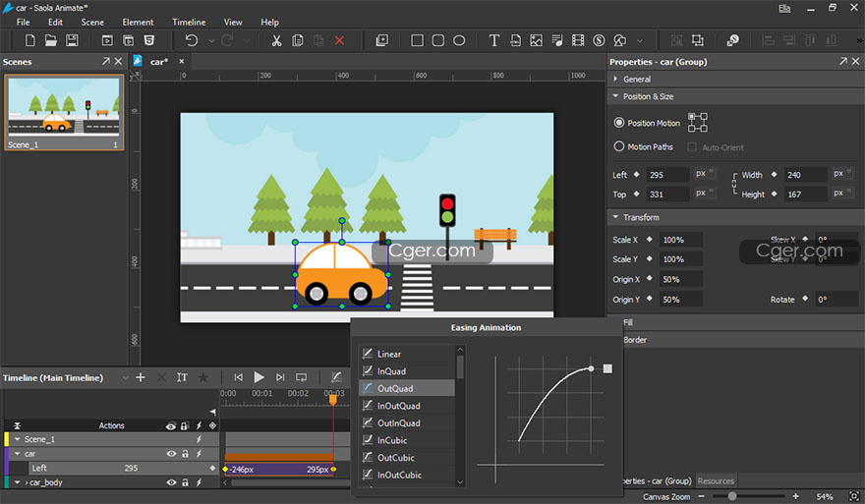Insert a video element

pyautogui.click(x=578, y=40)
